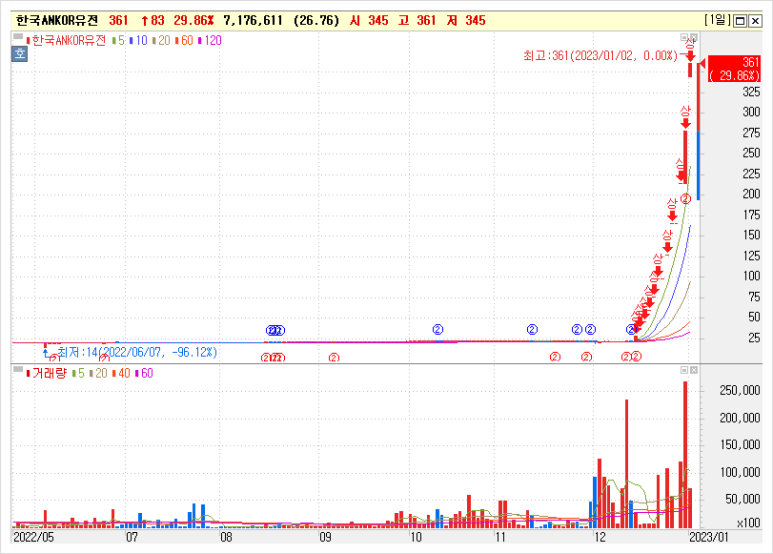Toggle the 120-day moving average legend
Viewport: 773px width, 554px height.
[x=210, y=40]
